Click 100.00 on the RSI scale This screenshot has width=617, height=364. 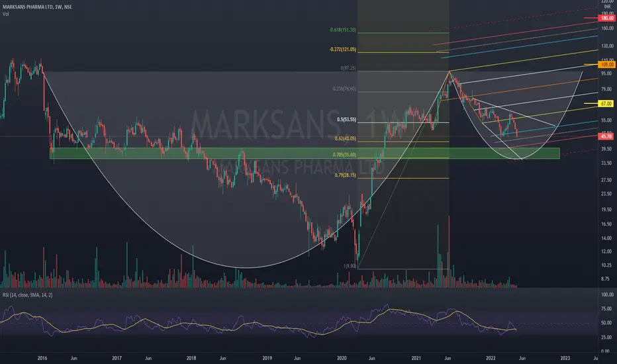[607, 295]
